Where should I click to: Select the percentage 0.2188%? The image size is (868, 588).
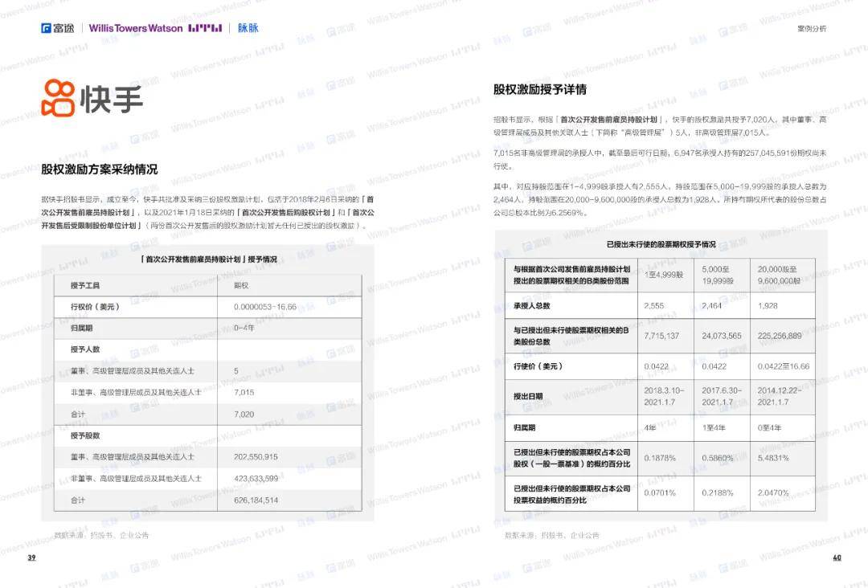click(x=718, y=493)
